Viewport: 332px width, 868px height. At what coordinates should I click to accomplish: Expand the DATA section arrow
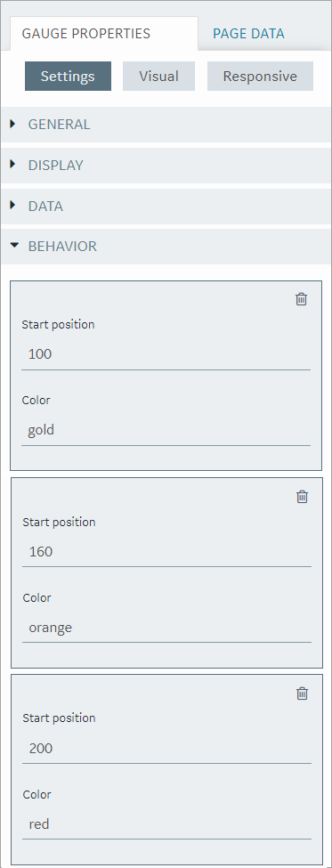tap(13, 206)
